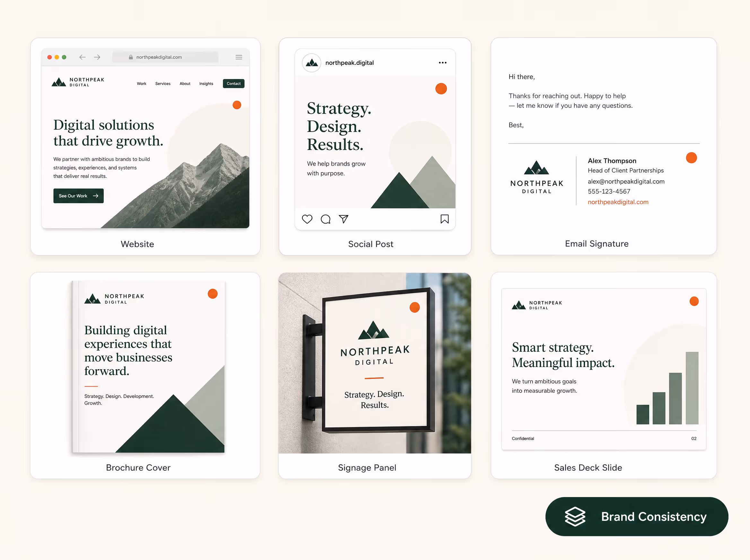Like the social post with heart icon
This screenshot has width=750, height=560.
point(307,219)
